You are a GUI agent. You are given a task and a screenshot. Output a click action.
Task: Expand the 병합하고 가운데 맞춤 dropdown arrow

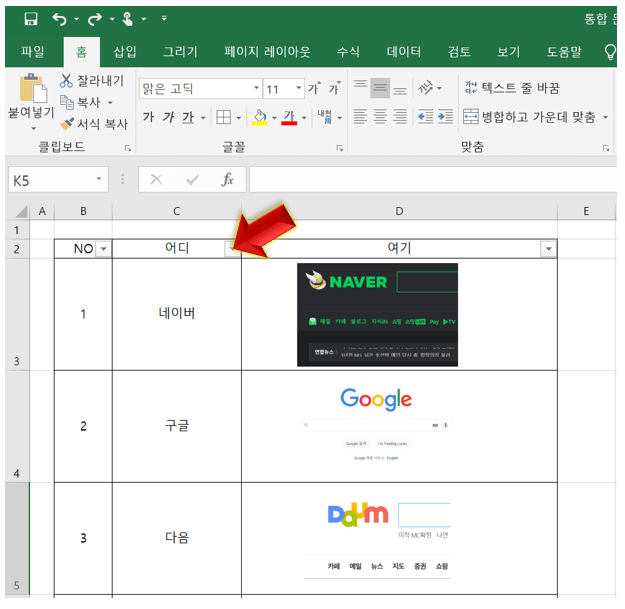(605, 118)
